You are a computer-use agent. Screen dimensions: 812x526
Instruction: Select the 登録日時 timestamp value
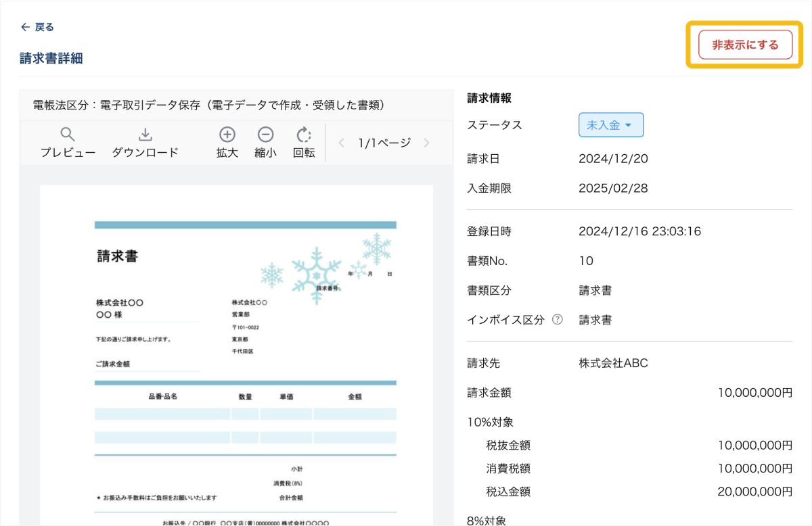pyautogui.click(x=639, y=231)
